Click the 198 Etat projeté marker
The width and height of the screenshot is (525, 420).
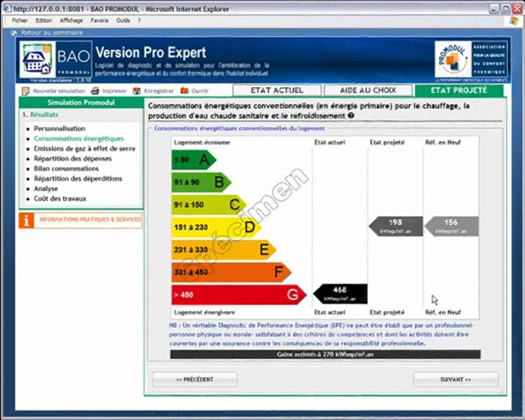(x=395, y=226)
